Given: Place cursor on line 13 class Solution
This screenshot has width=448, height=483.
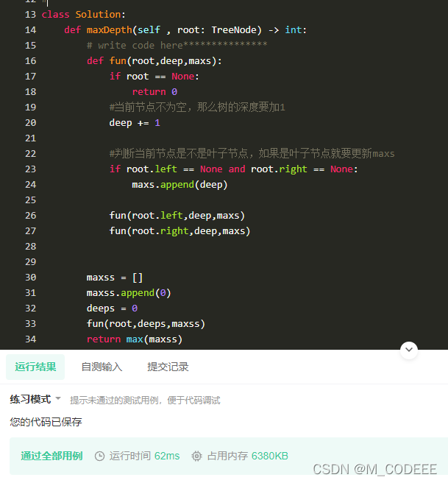Looking at the screenshot, I should click(83, 15).
